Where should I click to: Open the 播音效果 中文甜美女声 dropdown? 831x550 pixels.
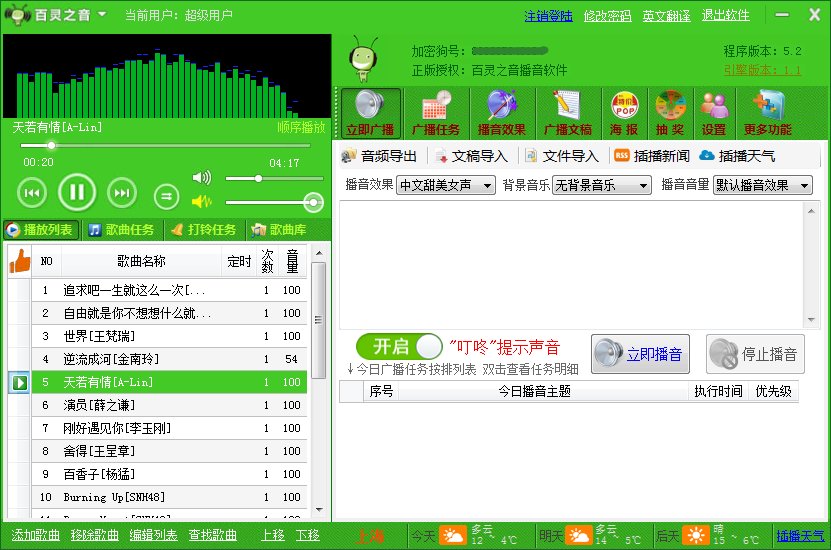coord(446,185)
